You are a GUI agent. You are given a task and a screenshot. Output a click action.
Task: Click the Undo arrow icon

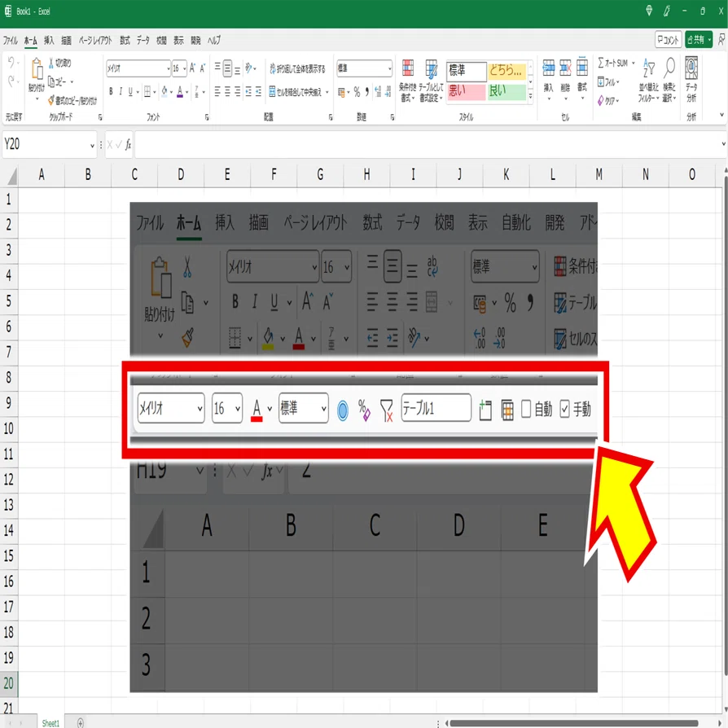click(x=11, y=62)
